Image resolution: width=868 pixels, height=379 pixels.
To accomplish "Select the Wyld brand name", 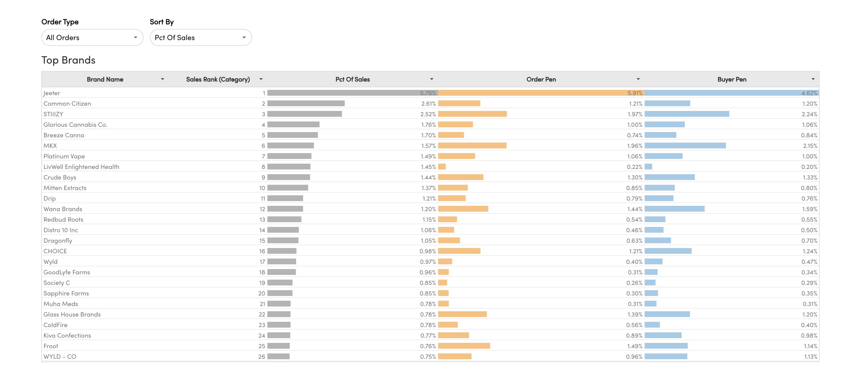I will (x=51, y=262).
